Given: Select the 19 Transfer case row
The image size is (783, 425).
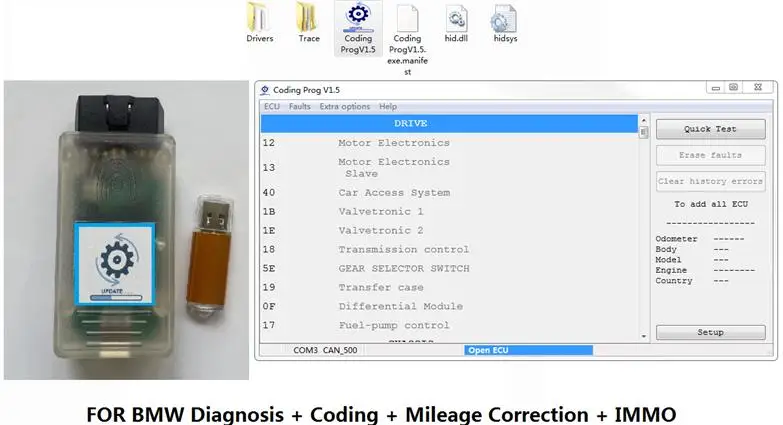Looking at the screenshot, I should 449,287.
